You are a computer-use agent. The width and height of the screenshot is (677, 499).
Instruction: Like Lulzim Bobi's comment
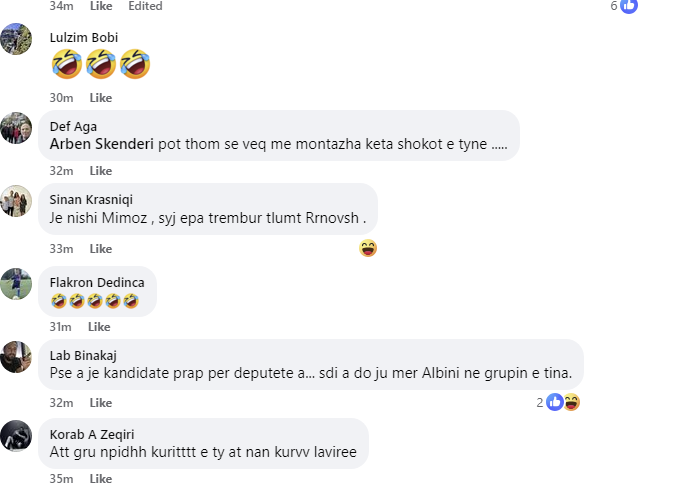point(100,98)
